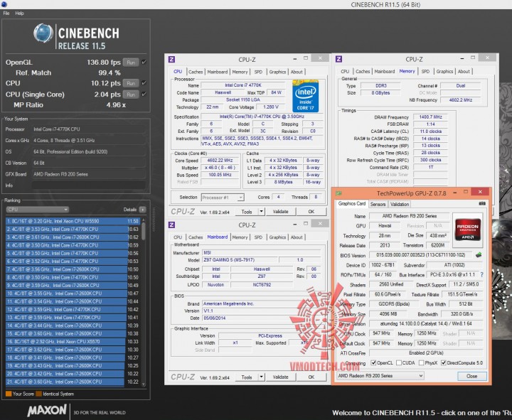Click the BIOS Date value 05/06/2014
This screenshot has height=420, width=512.
tap(261, 318)
